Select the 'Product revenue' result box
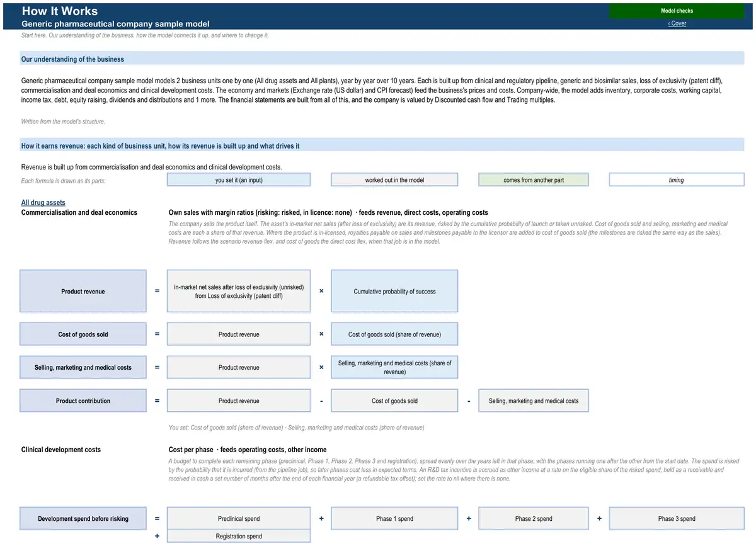 [x=83, y=292]
